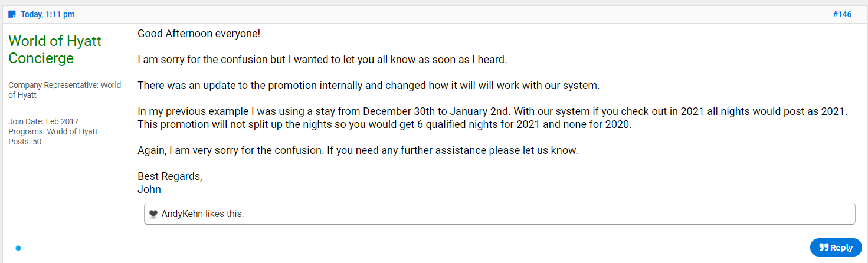868x263 pixels.
Task: Click the "John" signature line
Action: tap(149, 189)
